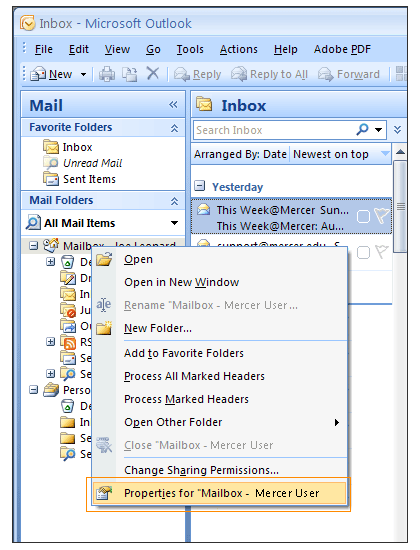
Task: Expand the Search Folders node under Mailbox
Action: tap(51, 373)
